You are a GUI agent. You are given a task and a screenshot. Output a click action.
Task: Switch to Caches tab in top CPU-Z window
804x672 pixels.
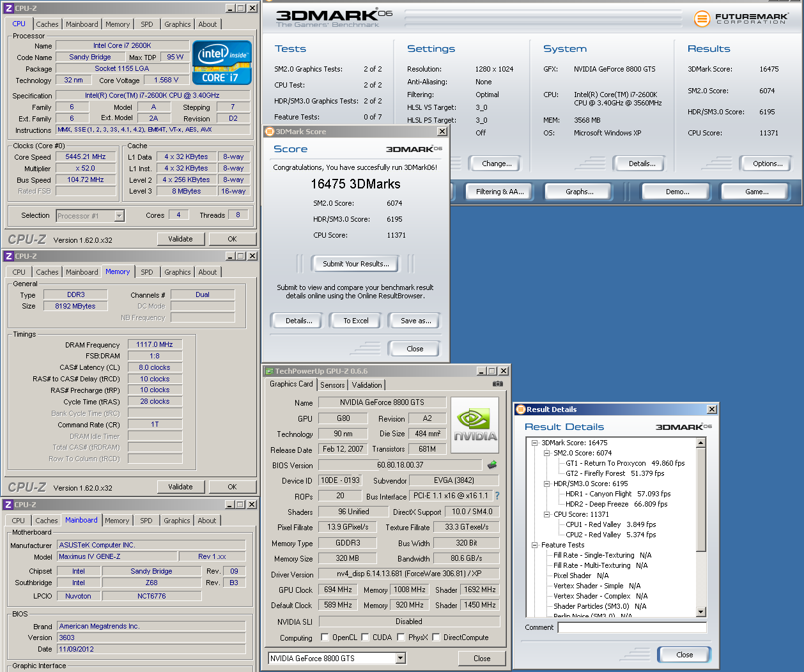tap(47, 24)
